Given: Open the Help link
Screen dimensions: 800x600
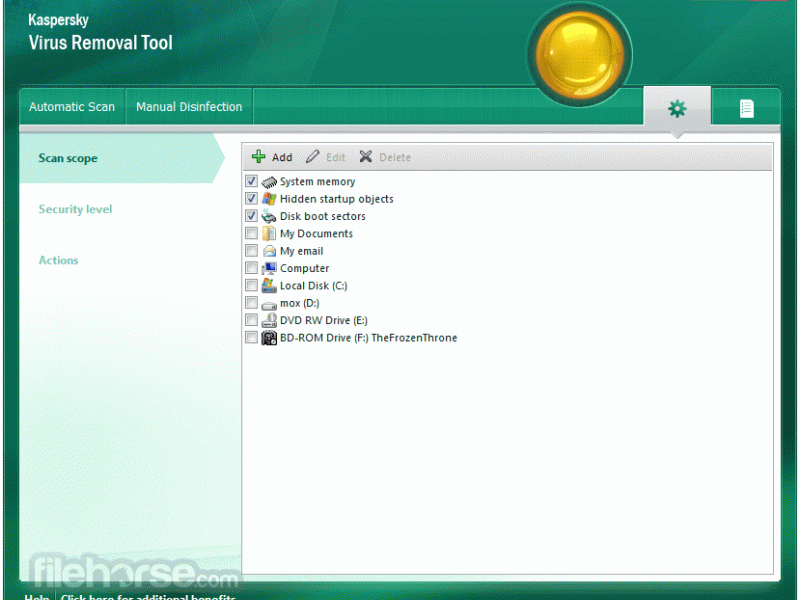Looking at the screenshot, I should [37, 596].
